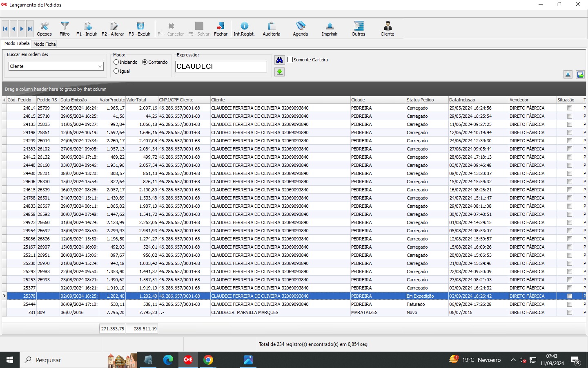
Task: Open the Auditoria tool
Action: [271, 29]
